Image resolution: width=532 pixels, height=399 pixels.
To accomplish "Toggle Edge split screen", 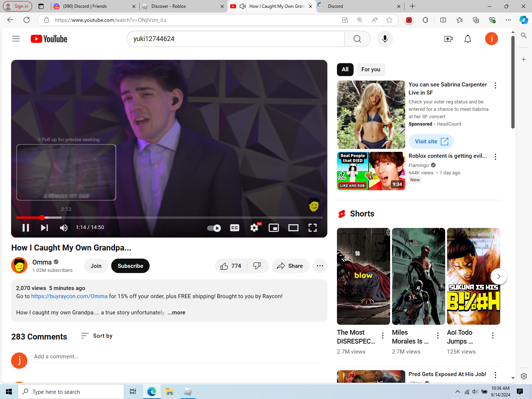I will point(443,20).
